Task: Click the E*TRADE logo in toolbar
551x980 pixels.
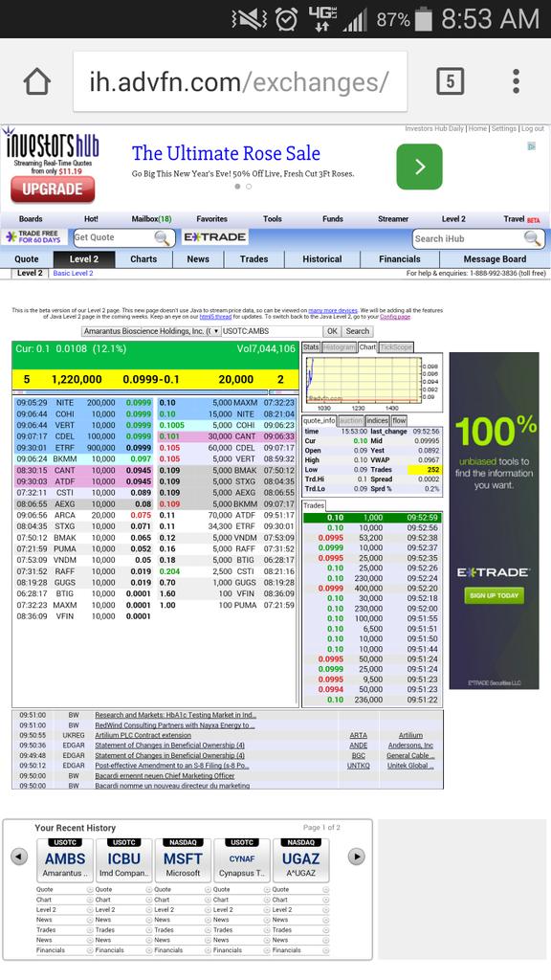Action: tap(215, 237)
